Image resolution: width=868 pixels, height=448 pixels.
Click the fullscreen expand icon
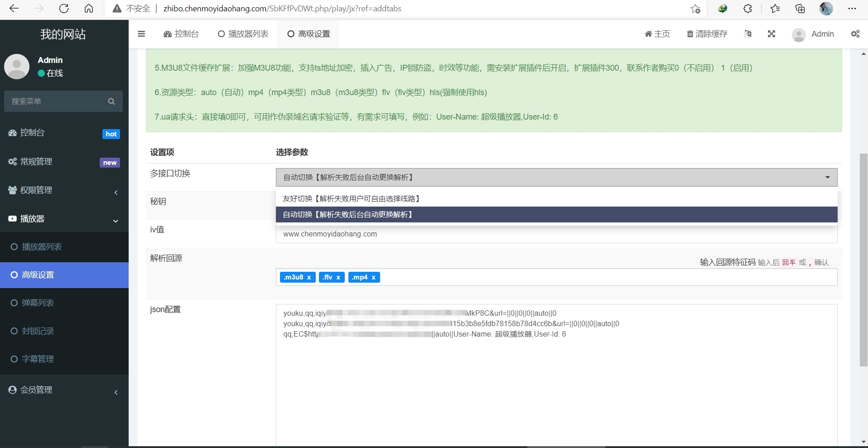[x=772, y=34]
